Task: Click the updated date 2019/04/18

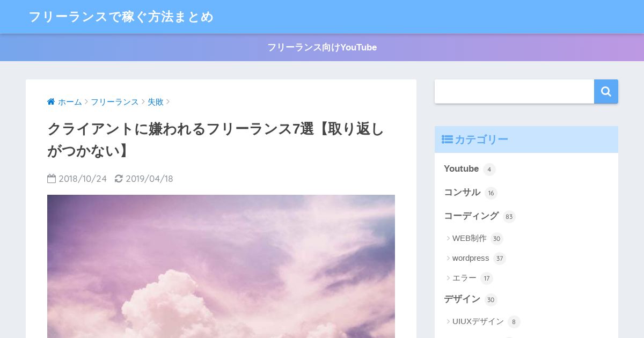Action: click(x=149, y=179)
